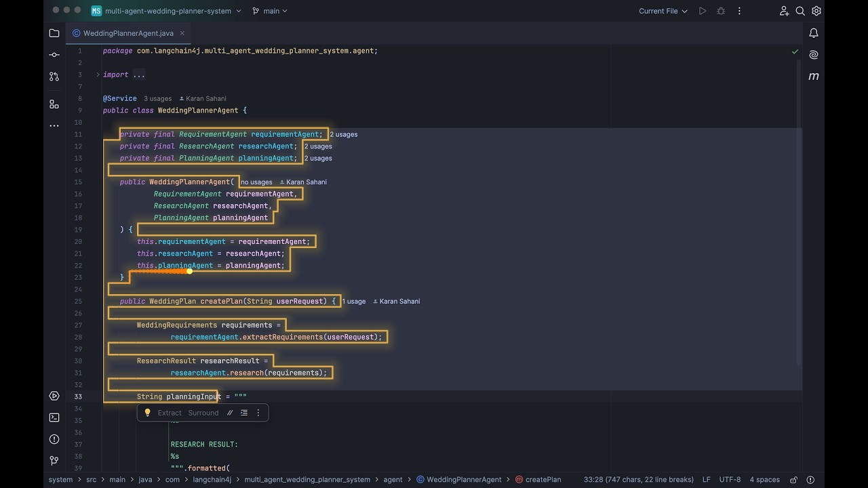
Task: Open the inspections checkmark widget in editor
Action: coord(795,52)
